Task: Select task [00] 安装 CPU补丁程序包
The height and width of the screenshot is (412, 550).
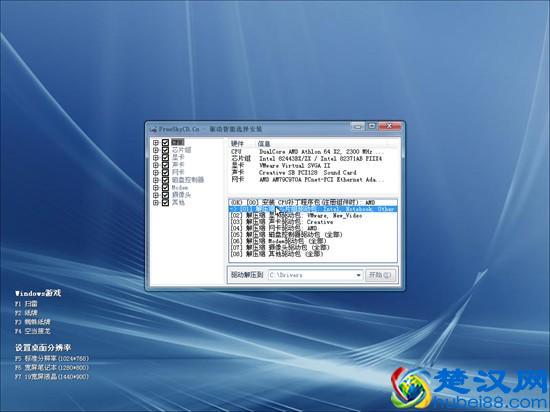Action: click(x=313, y=203)
